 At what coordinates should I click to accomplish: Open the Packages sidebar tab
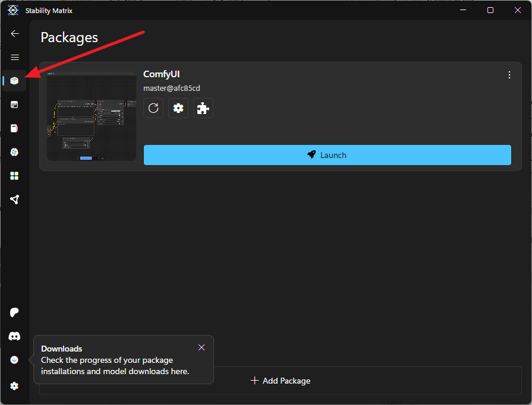click(x=14, y=81)
